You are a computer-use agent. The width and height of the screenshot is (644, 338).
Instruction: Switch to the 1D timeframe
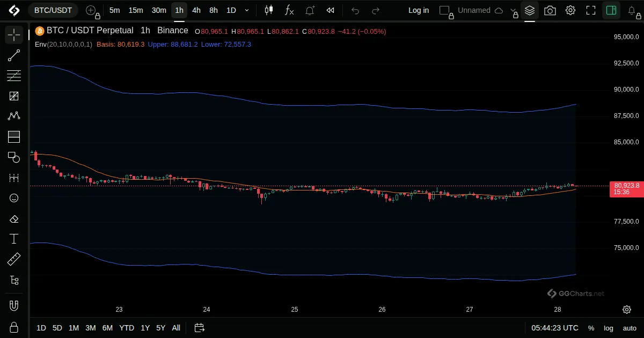coord(231,10)
